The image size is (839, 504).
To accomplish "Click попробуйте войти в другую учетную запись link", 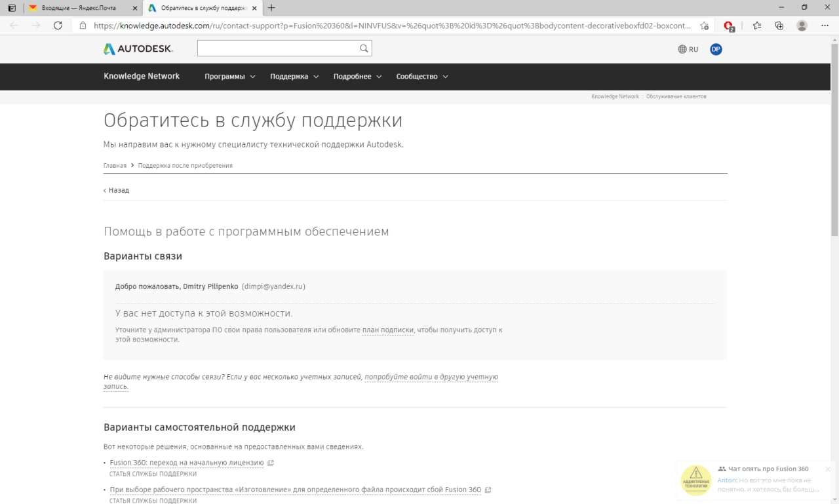I will pyautogui.click(x=300, y=381).
